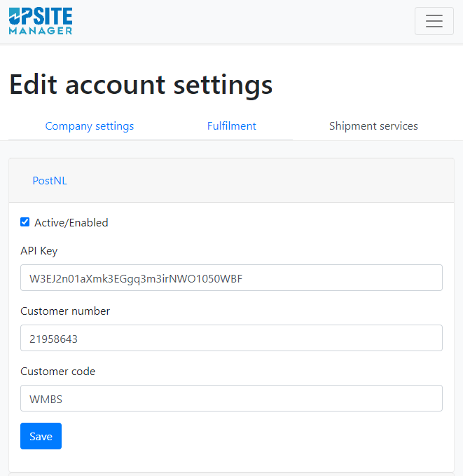Image resolution: width=463 pixels, height=476 pixels.
Task: Click the top navigation bar background
Action: tap(243, 21)
